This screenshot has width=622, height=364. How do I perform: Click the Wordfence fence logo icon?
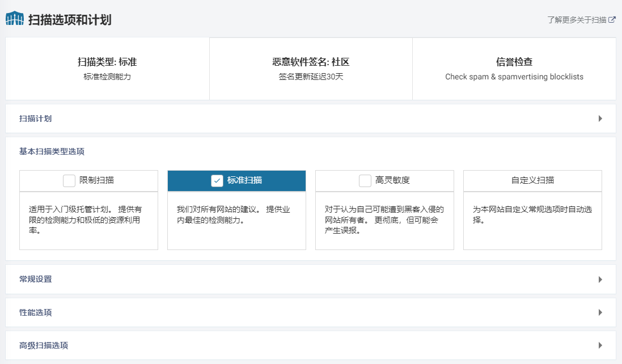click(15, 19)
